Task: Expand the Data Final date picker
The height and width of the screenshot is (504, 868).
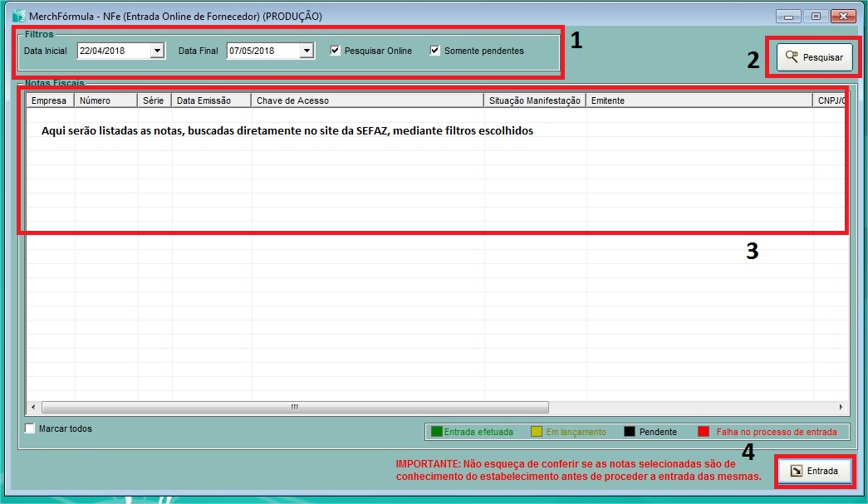Action: (x=306, y=51)
